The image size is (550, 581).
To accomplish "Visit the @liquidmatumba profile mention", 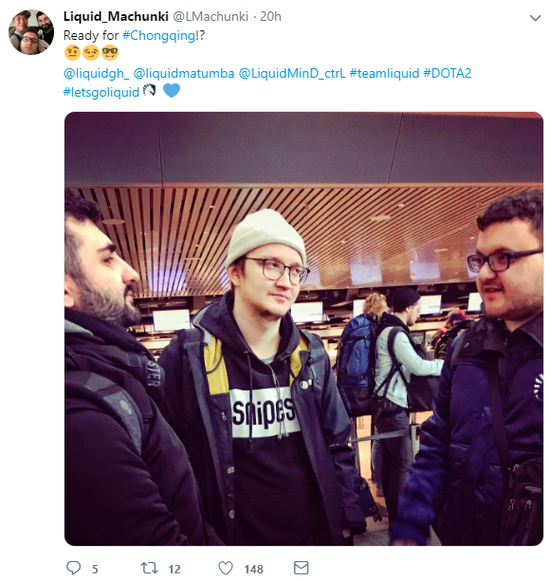I will (x=184, y=73).
